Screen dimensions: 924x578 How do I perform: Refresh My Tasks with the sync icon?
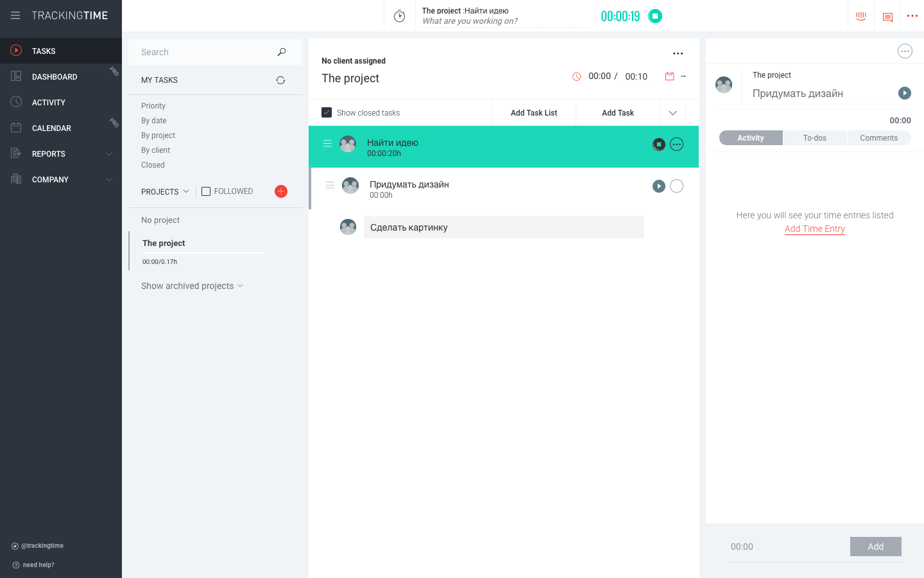click(280, 80)
